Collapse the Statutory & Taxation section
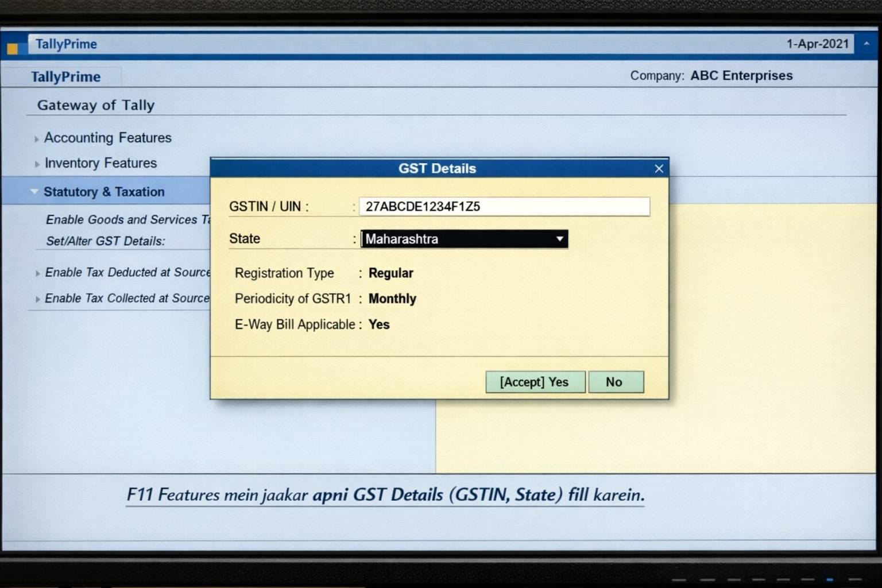 [105, 192]
